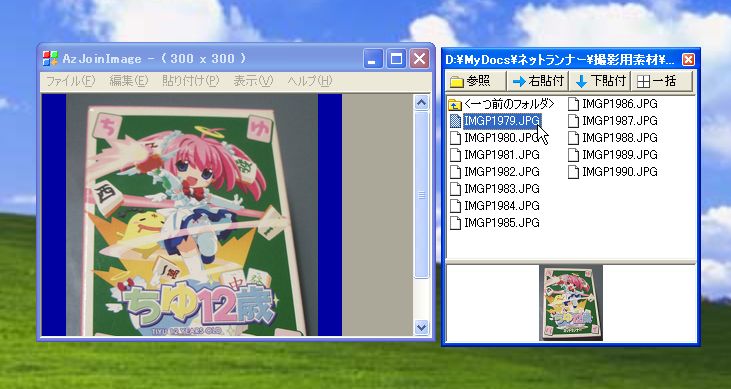The width and height of the screenshot is (731, 389).
Task: Open the 貼り付け(P) menu
Action: 190,81
